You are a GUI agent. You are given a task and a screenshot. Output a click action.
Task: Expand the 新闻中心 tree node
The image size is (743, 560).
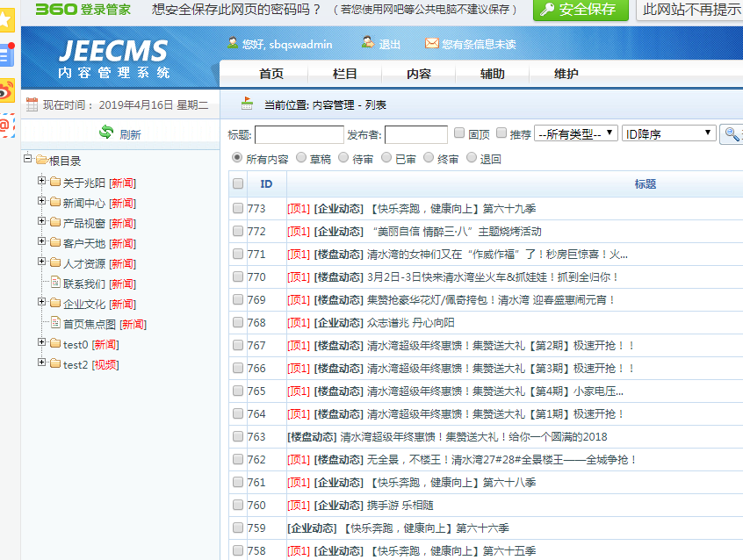tap(42, 202)
